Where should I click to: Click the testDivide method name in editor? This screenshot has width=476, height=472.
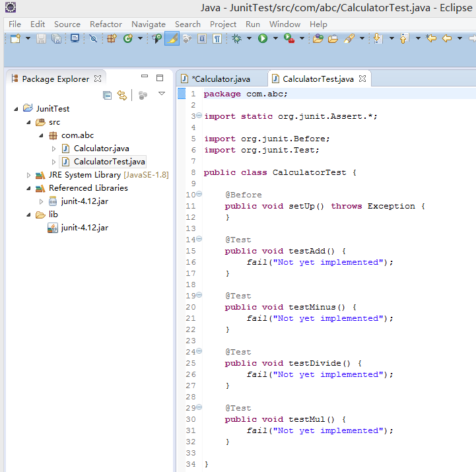tap(315, 363)
